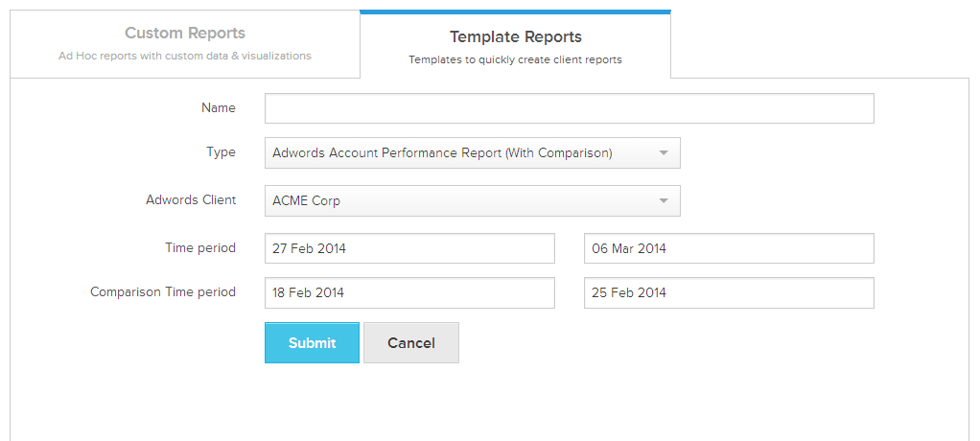Viewport: 980px width, 441px height.
Task: Click the arrow icon on Adwords Client dropdown
Action: [x=663, y=201]
